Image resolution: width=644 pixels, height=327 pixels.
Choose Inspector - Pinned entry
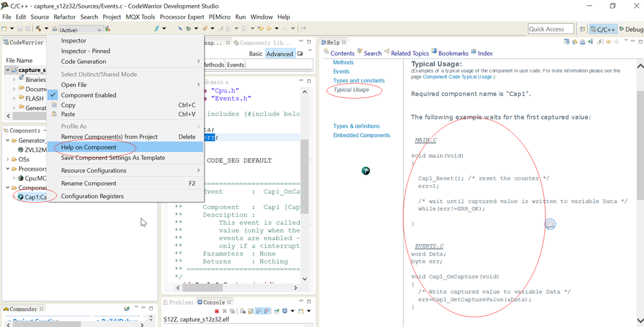click(125, 51)
